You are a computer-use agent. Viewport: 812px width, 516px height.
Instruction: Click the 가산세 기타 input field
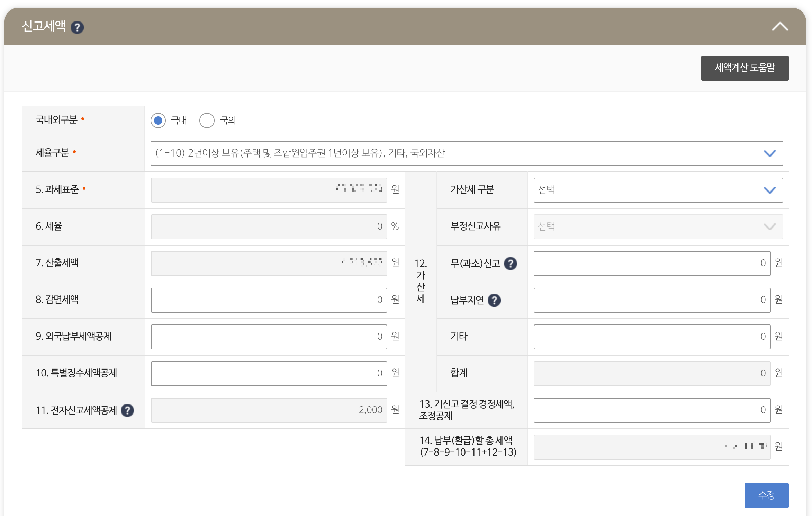coord(652,337)
